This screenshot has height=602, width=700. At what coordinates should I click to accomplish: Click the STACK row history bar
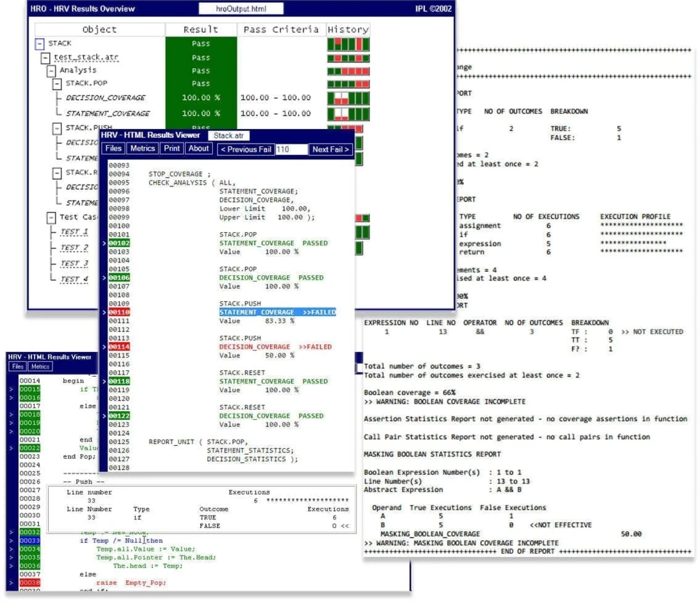click(x=348, y=44)
